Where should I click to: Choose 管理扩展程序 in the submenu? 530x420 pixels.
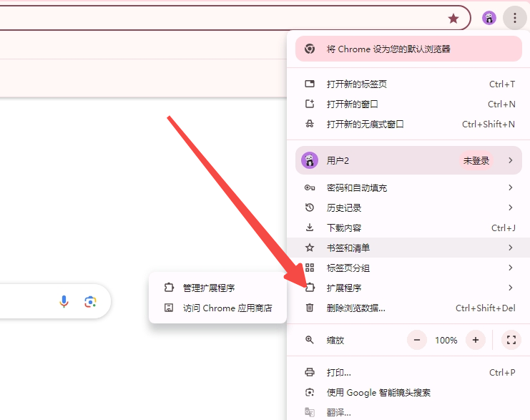click(x=217, y=288)
